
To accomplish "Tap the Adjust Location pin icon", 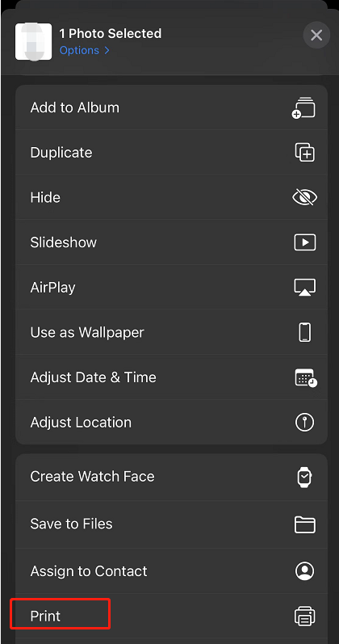I will tap(304, 423).
